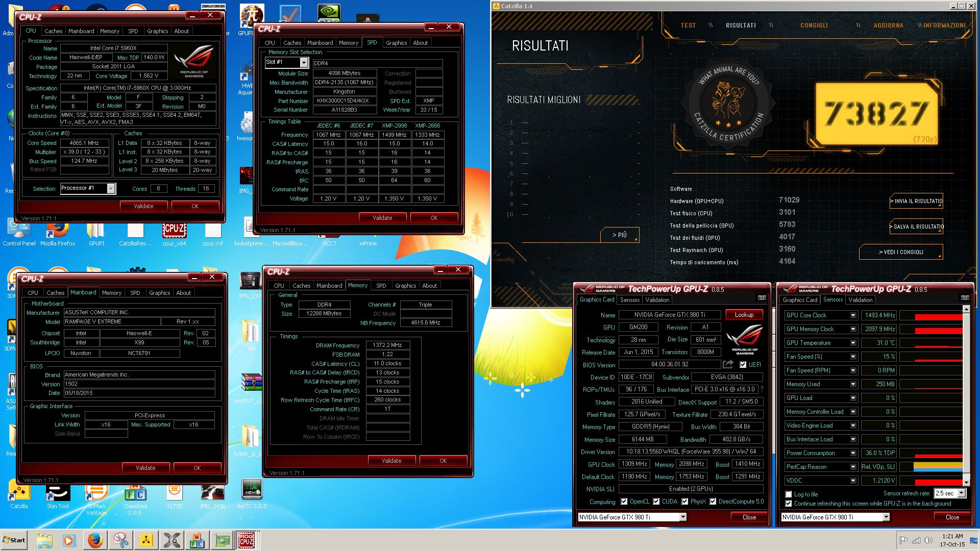The height and width of the screenshot is (551, 980).
Task: Click the MFC blocks taskbar icon
Action: (197, 540)
